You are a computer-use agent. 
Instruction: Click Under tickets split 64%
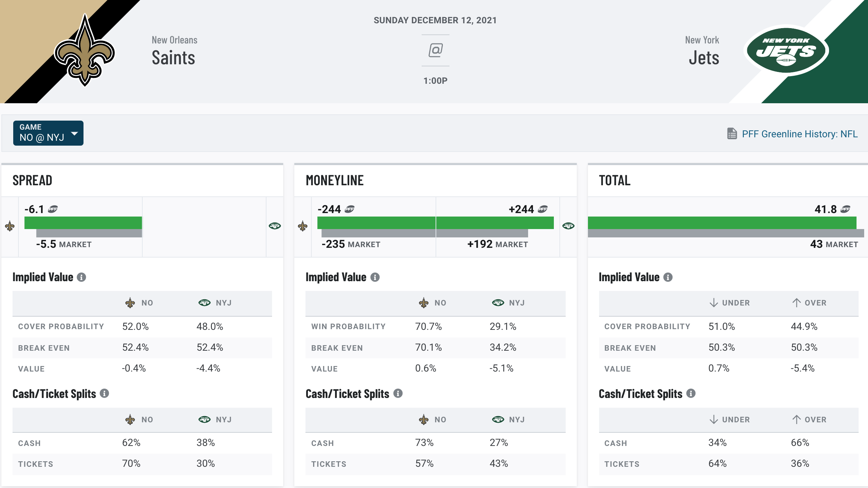pyautogui.click(x=718, y=463)
